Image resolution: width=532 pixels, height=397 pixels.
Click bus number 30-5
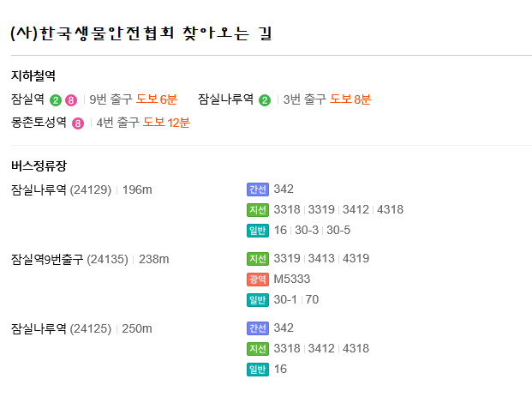click(x=338, y=231)
